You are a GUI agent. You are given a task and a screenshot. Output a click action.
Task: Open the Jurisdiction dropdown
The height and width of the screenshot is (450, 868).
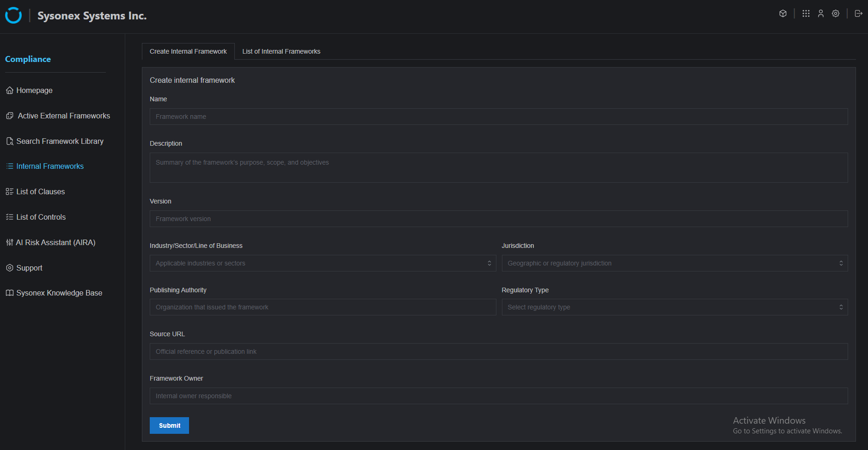(674, 263)
